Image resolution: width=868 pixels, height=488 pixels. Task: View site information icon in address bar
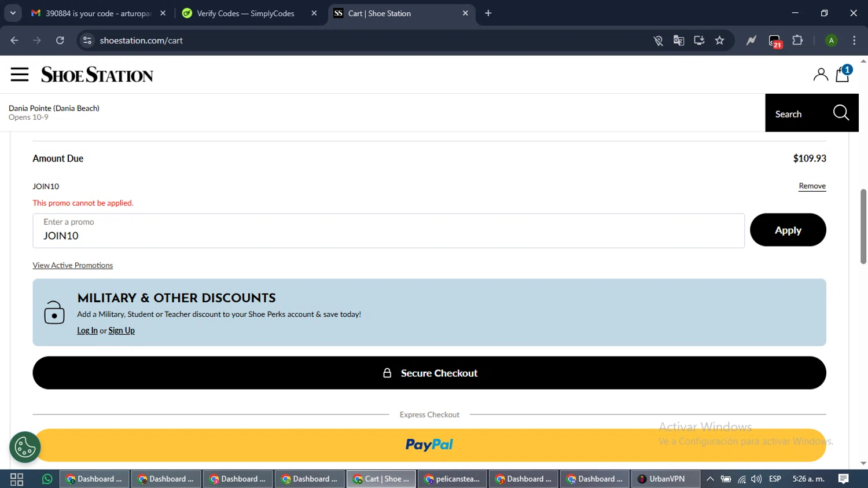click(87, 41)
